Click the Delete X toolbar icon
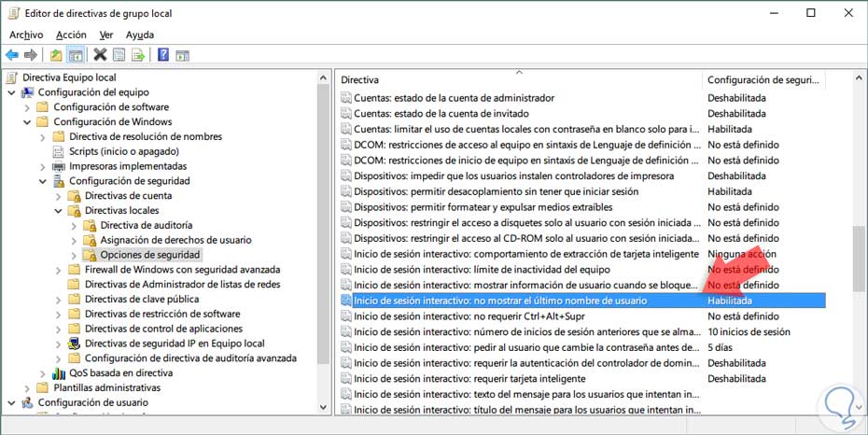 (x=100, y=54)
